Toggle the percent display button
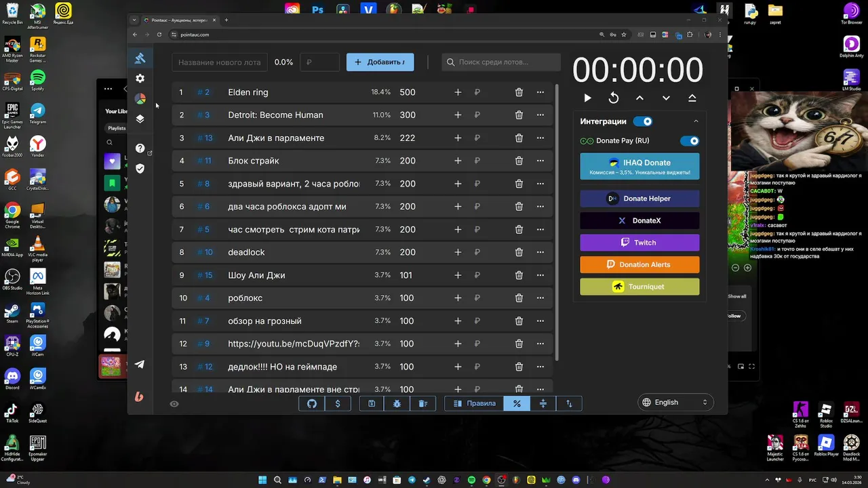868x488 pixels. [517, 403]
